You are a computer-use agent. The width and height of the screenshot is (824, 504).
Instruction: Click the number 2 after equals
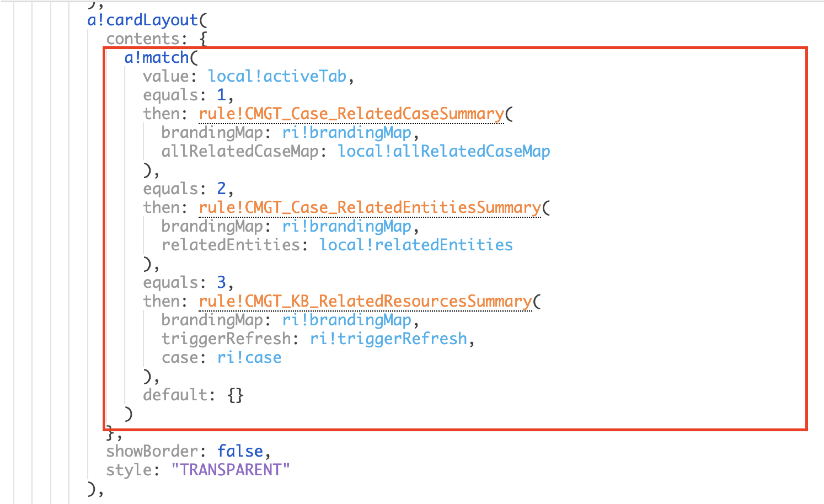click(x=221, y=189)
